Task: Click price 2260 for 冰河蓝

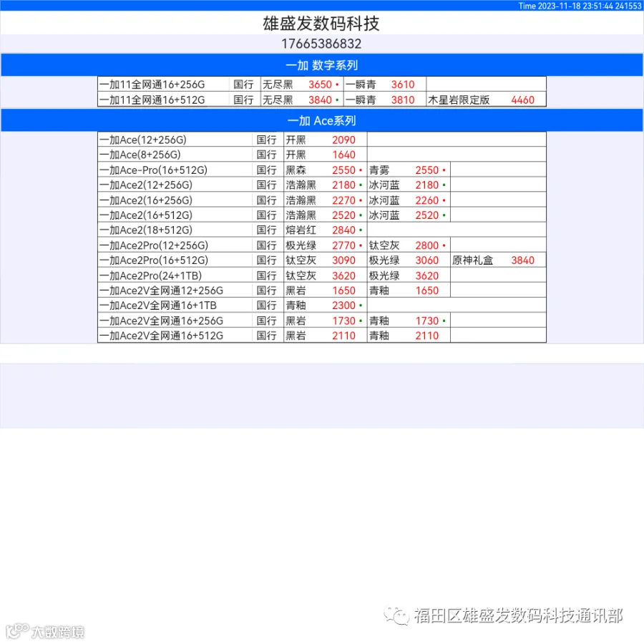Action: pos(427,200)
